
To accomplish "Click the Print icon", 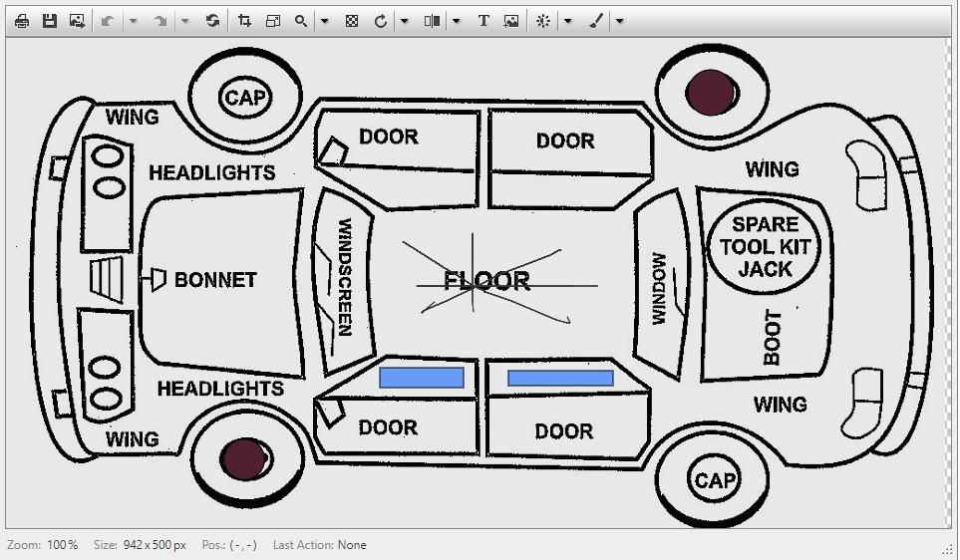I will 22,21.
